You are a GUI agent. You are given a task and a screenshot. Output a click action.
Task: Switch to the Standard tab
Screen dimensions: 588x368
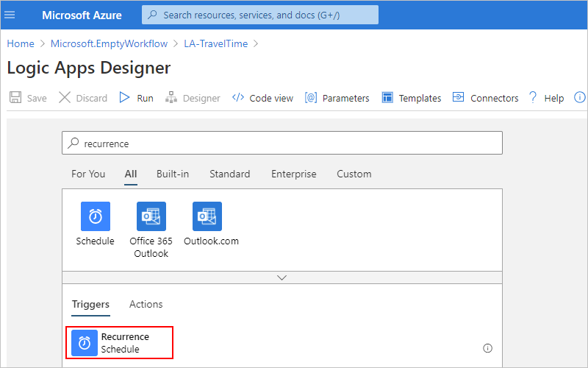pos(229,174)
